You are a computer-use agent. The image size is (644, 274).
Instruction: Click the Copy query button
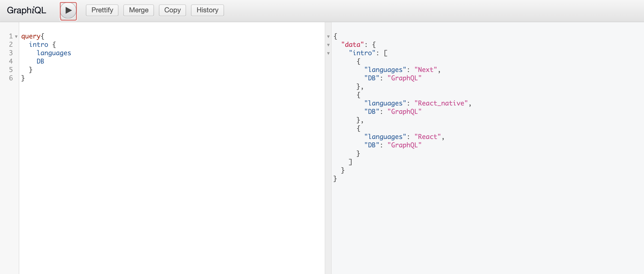point(172,10)
